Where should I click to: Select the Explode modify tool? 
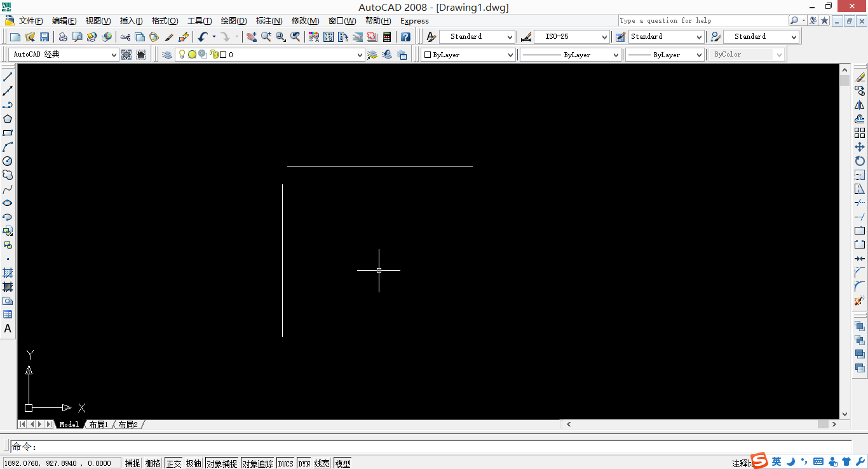click(860, 301)
